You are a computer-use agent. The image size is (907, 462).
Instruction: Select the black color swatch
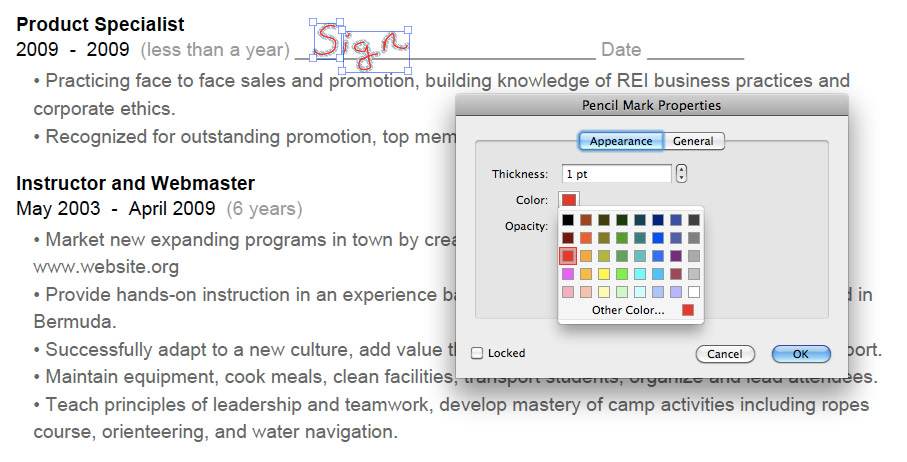coord(568,220)
